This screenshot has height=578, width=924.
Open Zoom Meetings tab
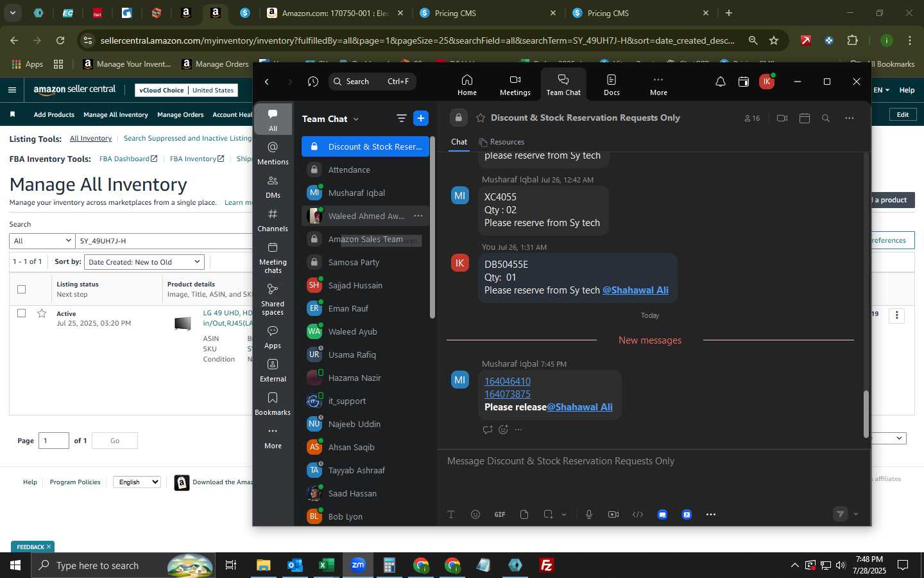(515, 85)
